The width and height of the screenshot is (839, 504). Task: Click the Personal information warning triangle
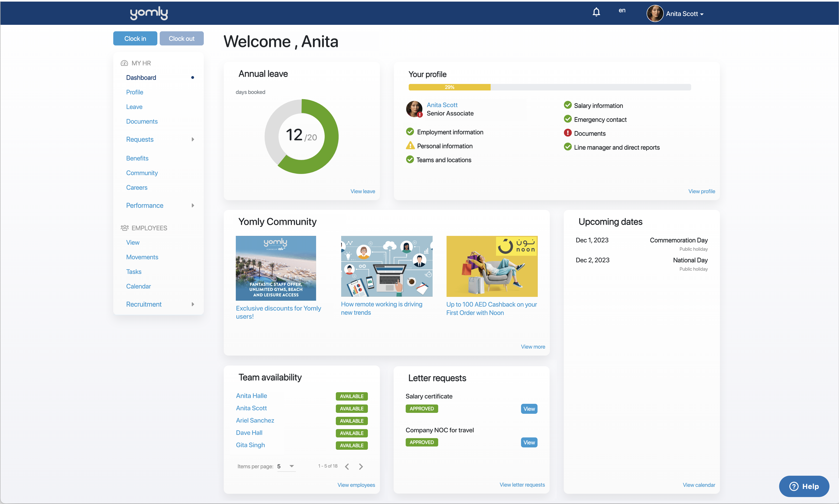pos(410,146)
